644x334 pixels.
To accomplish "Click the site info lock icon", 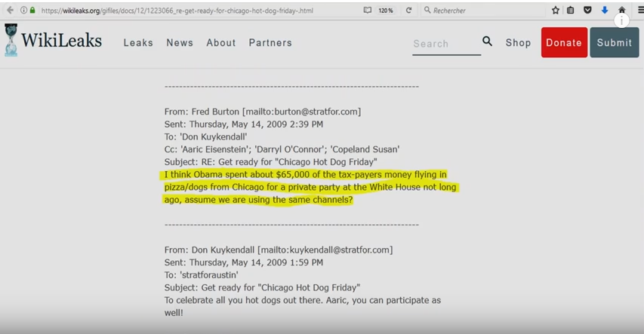I will point(32,11).
